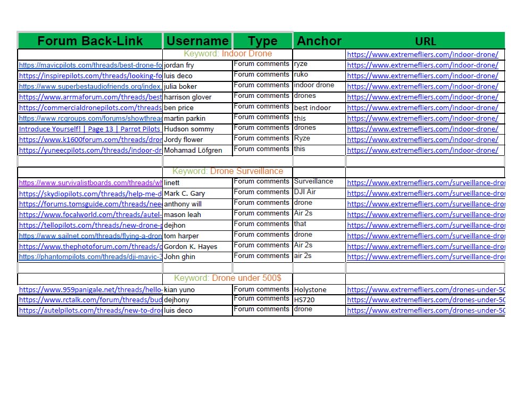Select the username cell tom harper
This screenshot has height=399, width=532.
[198, 236]
